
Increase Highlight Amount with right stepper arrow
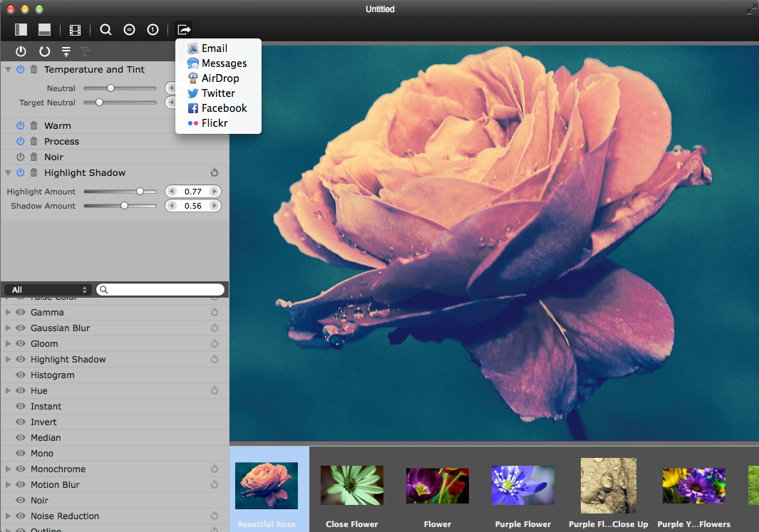tap(215, 192)
